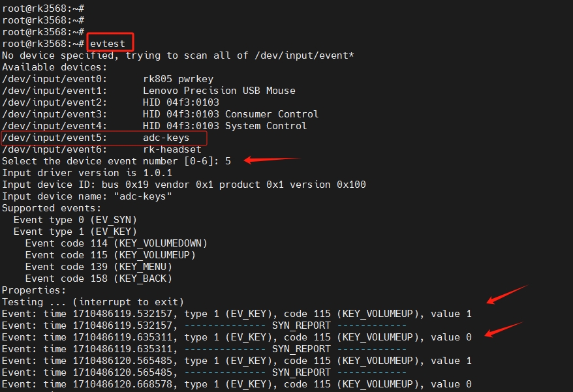The height and width of the screenshot is (392, 573).
Task: Click the evtest command in the red box
Action: point(112,44)
